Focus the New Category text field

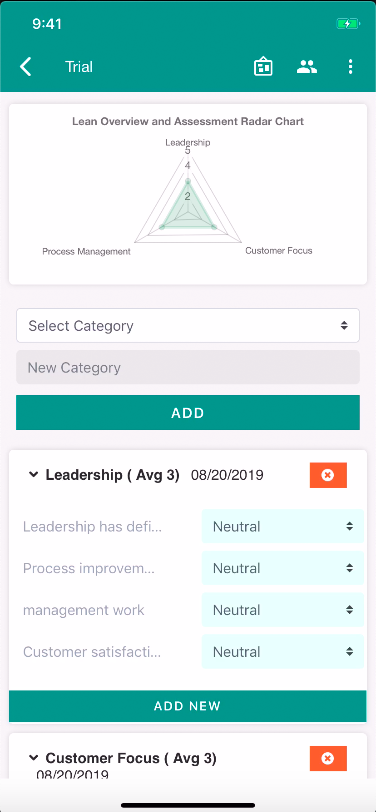tap(187, 367)
